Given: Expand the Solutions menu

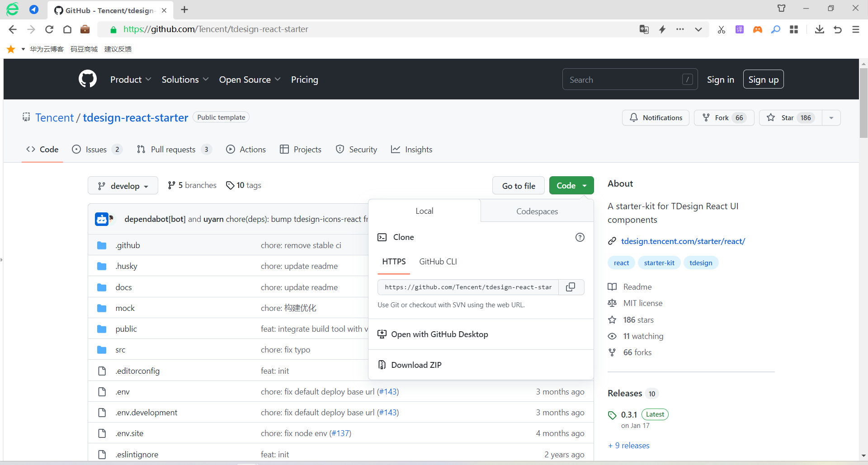Looking at the screenshot, I should 185,80.
